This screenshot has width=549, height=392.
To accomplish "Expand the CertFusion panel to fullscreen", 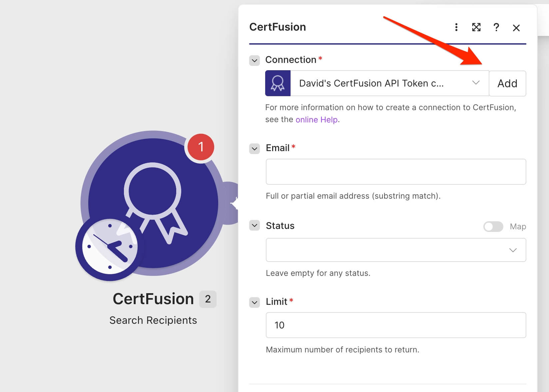I will [476, 27].
